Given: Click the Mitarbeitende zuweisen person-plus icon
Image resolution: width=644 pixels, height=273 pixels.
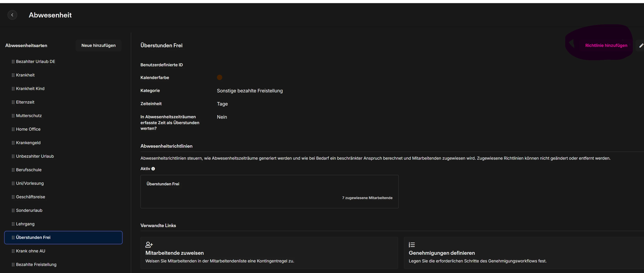Looking at the screenshot, I should [x=149, y=245].
